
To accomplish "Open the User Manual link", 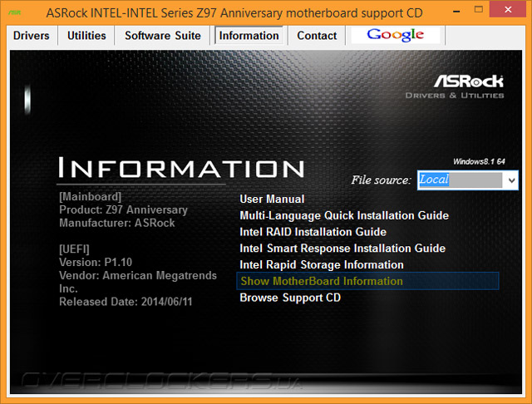I will click(272, 200).
